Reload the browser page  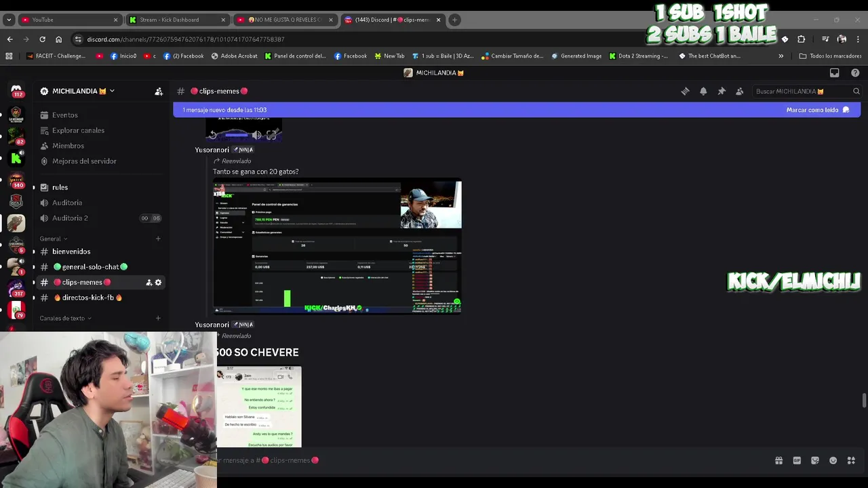click(x=42, y=39)
